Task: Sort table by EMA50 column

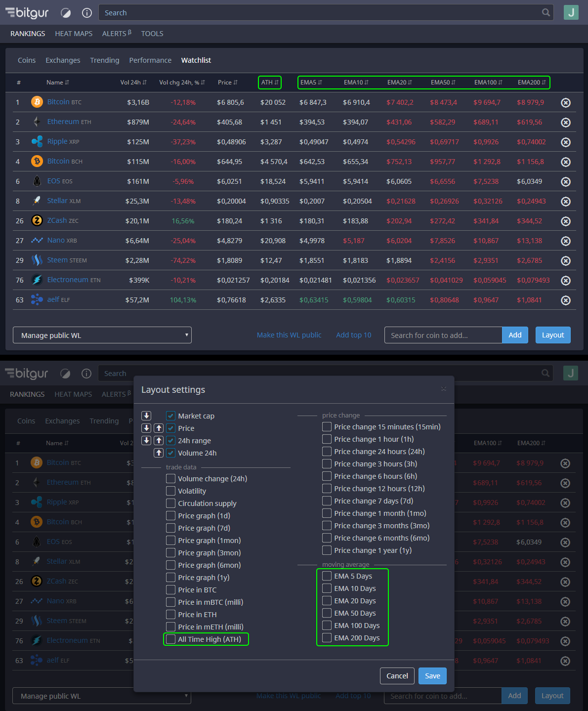Action: click(443, 83)
